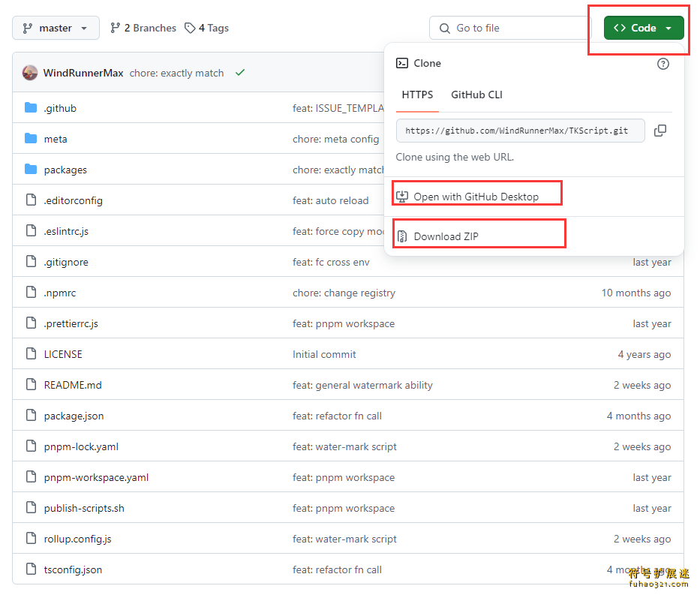The height and width of the screenshot is (595, 700).
Task: Click the file icon beside .npmrc
Action: pos(31,292)
